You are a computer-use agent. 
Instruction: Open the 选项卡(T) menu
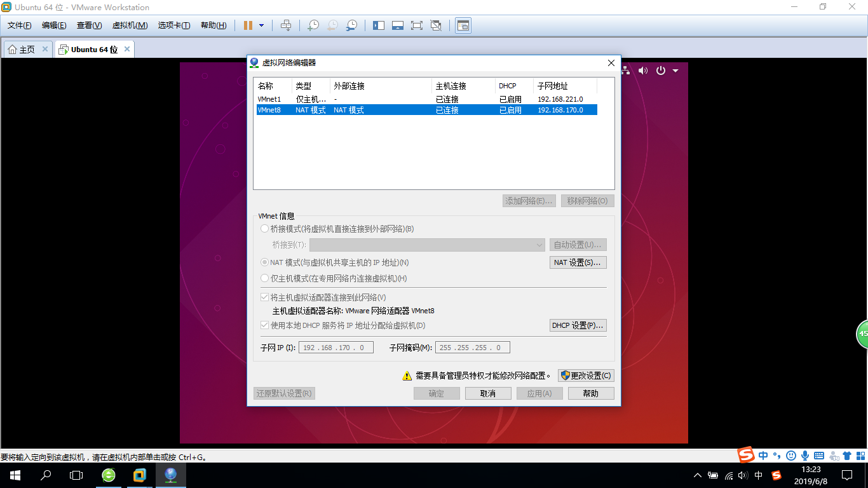coord(174,25)
